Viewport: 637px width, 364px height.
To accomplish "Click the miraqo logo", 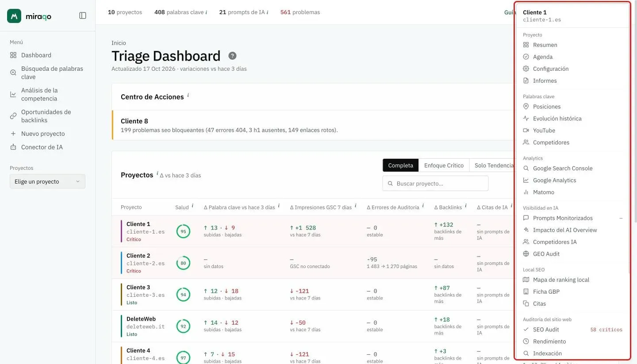I will click(x=29, y=16).
